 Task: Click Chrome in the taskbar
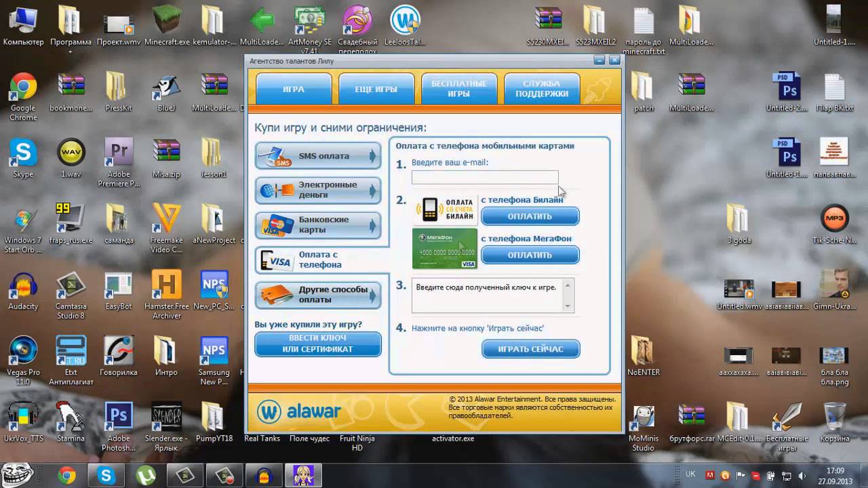(66, 476)
